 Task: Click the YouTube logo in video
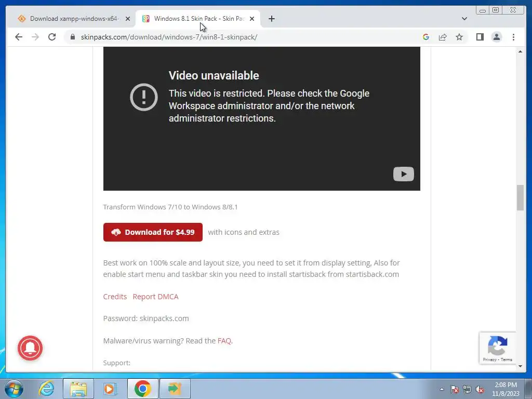[403, 174]
